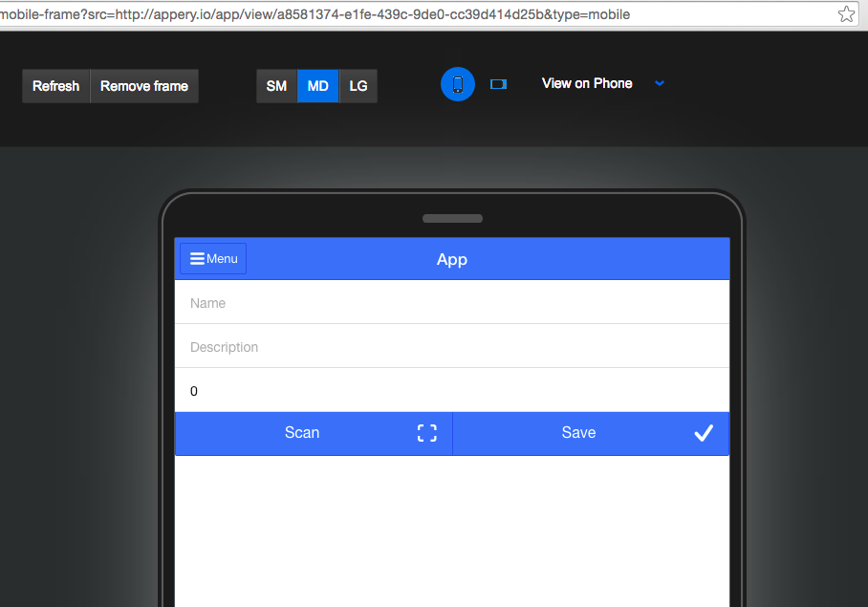Focus the Name input field
868x607 pixels.
click(x=451, y=303)
